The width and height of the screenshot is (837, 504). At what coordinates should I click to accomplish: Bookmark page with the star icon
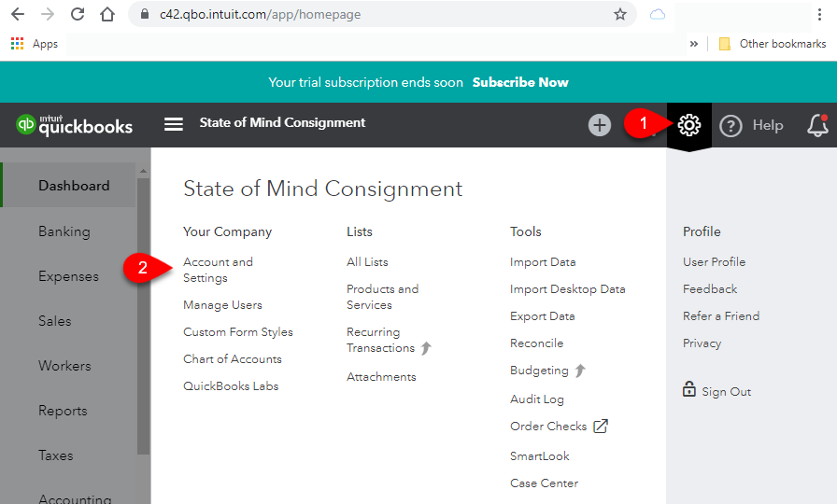pyautogui.click(x=619, y=14)
